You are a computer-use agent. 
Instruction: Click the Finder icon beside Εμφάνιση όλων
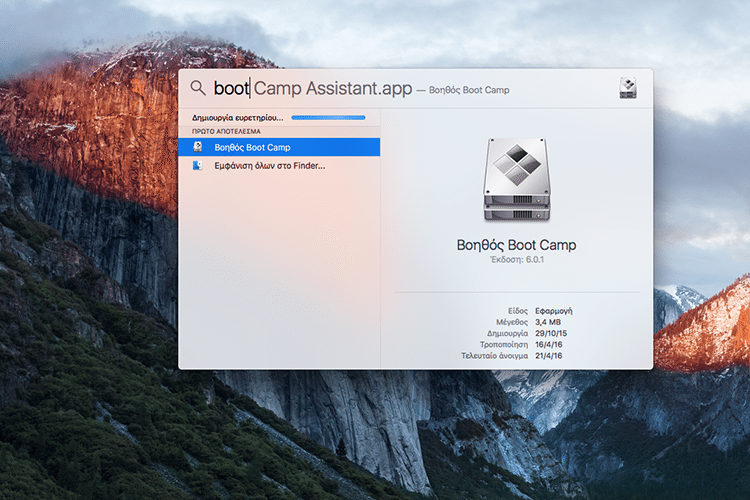coord(198,166)
